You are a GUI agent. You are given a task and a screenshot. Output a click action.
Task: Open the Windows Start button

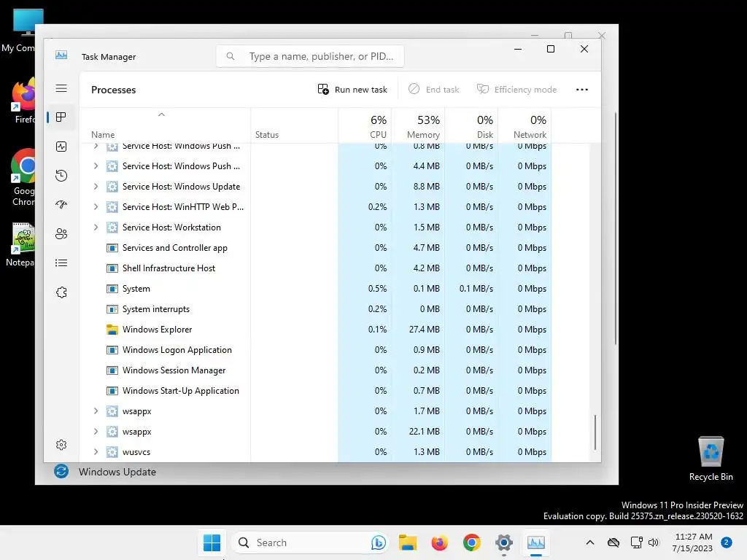(x=212, y=542)
